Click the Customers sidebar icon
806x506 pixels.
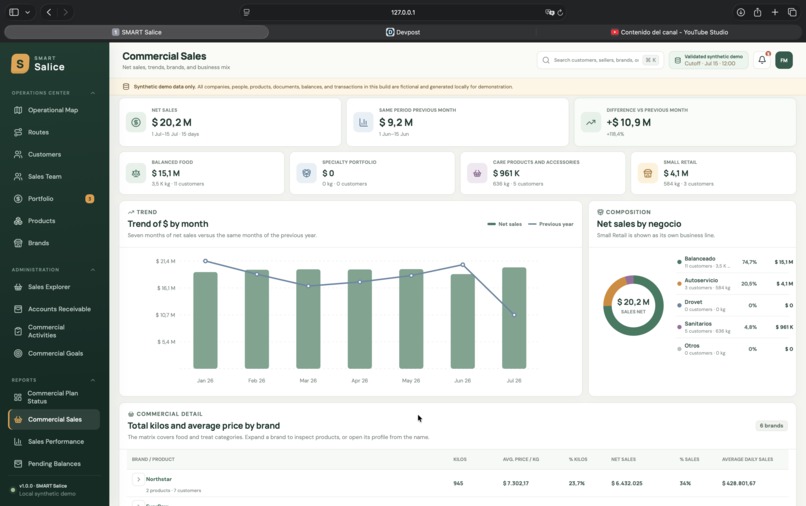(18, 154)
